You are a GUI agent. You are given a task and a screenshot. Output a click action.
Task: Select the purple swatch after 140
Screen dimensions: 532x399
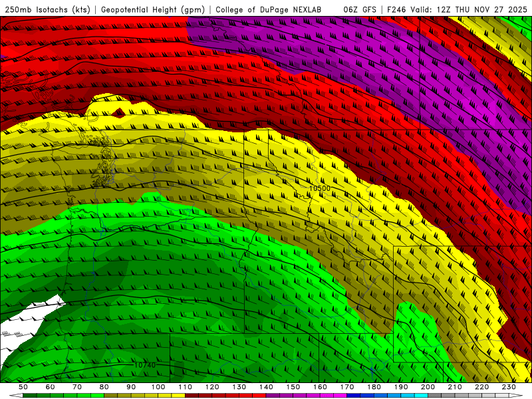(273, 396)
